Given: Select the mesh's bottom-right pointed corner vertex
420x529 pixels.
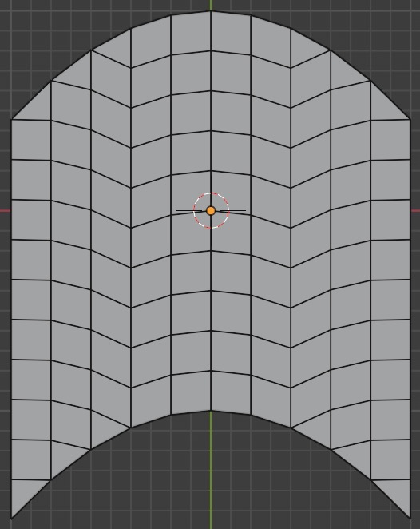Looking at the screenshot, I should point(410,519).
